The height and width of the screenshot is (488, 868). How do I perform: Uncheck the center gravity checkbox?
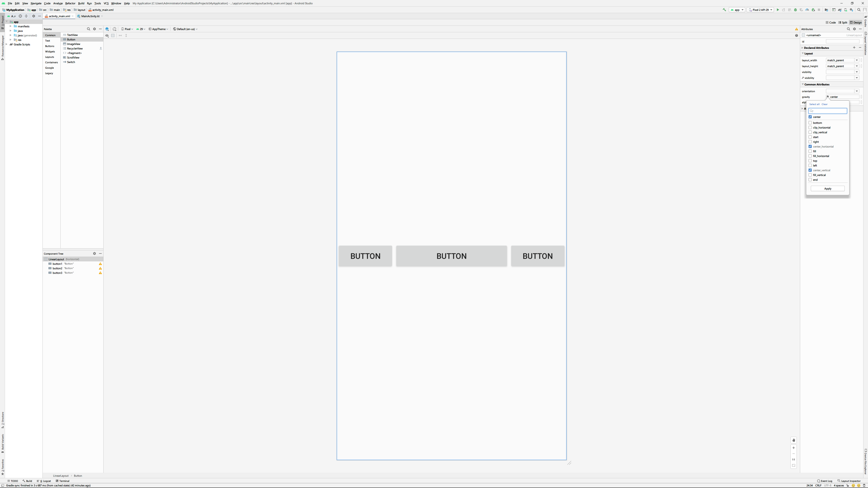point(810,117)
